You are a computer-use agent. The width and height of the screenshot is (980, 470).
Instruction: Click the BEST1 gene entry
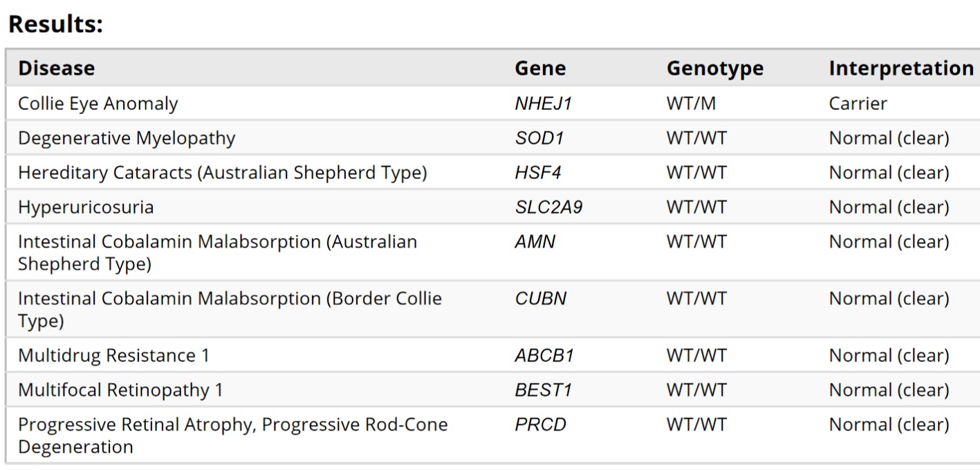coord(543,390)
